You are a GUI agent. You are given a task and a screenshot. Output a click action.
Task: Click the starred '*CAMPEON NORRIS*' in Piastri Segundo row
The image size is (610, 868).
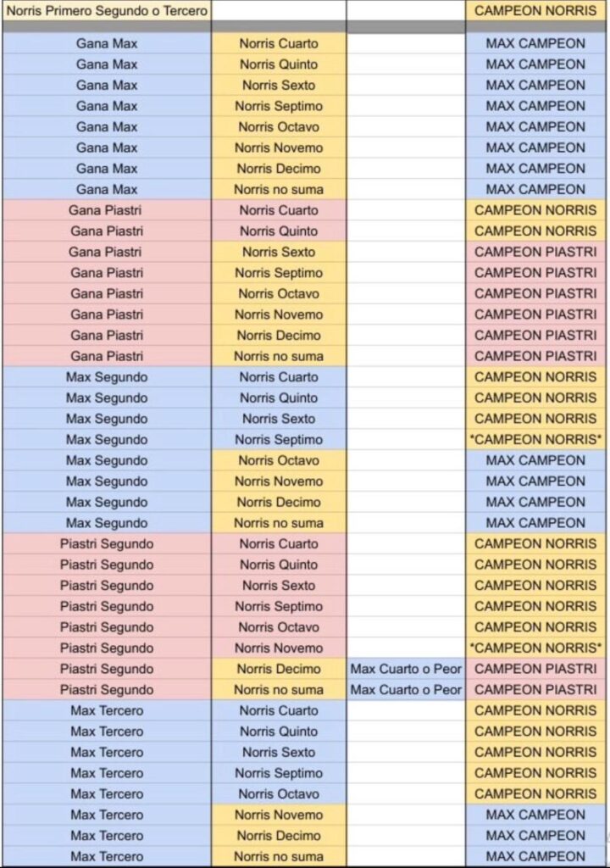pyautogui.click(x=535, y=648)
